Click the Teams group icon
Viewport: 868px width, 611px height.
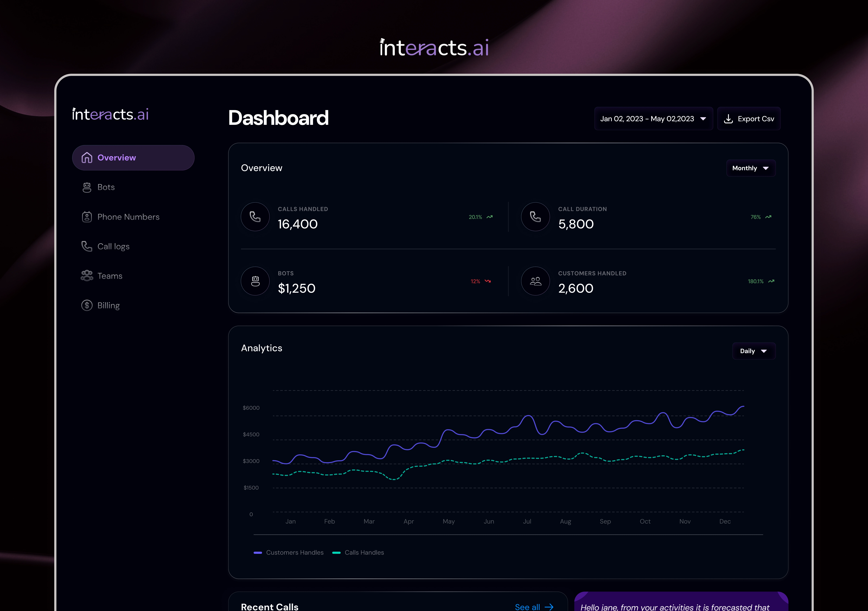[87, 276]
